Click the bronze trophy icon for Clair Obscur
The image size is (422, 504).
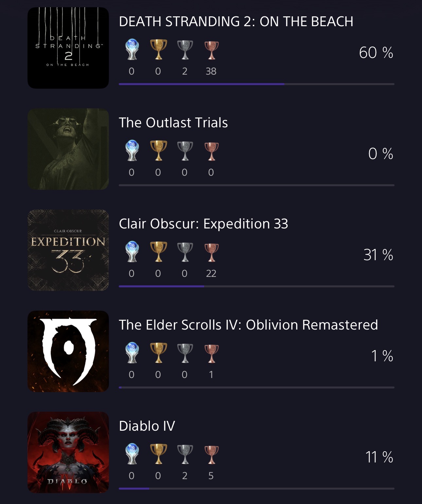pyautogui.click(x=211, y=252)
